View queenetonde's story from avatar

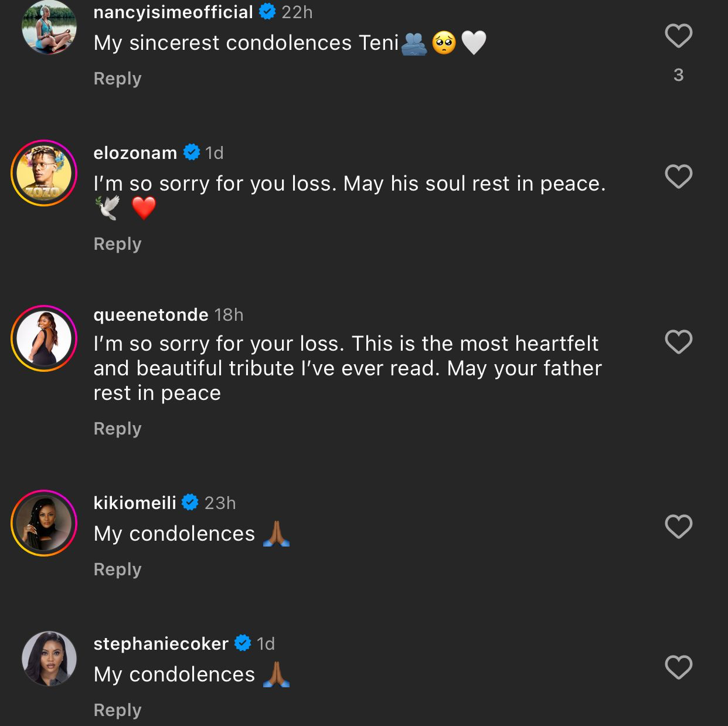(44, 339)
